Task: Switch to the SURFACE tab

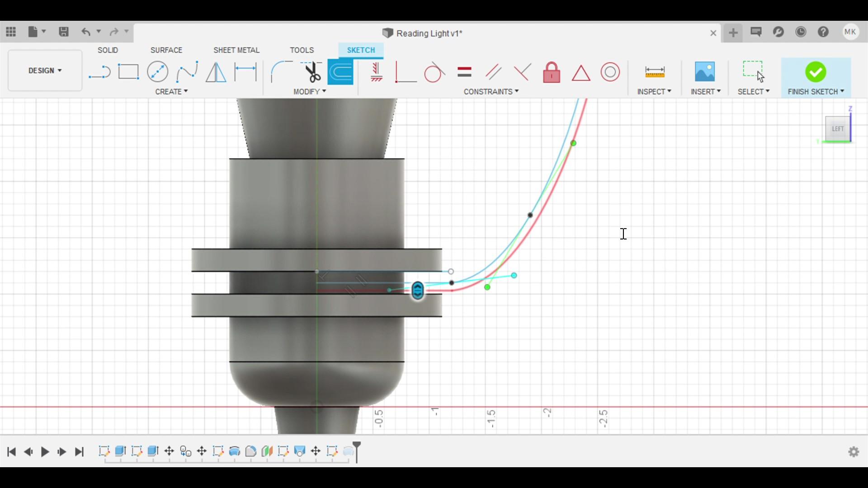Action: click(166, 50)
